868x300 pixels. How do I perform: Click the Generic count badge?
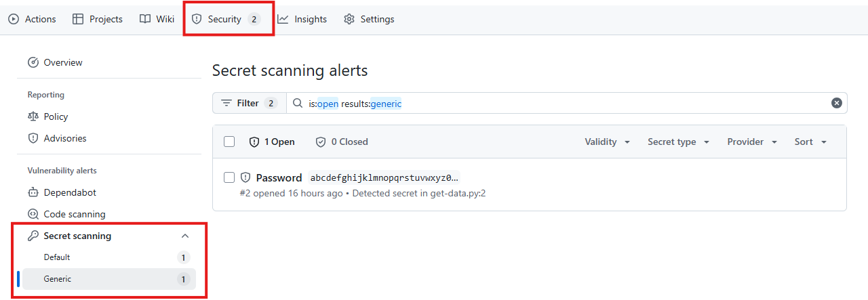pos(184,279)
